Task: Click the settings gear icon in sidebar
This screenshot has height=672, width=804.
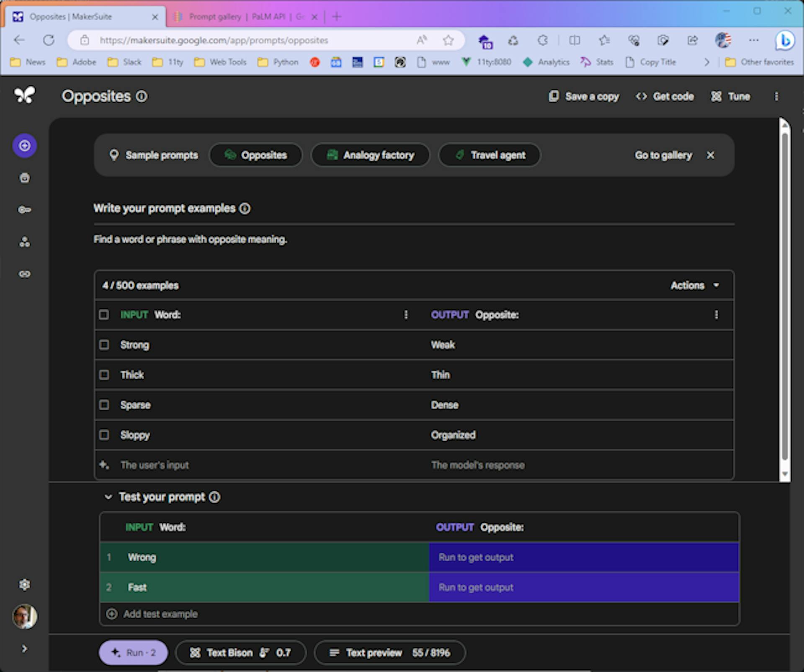Action: tap(25, 584)
